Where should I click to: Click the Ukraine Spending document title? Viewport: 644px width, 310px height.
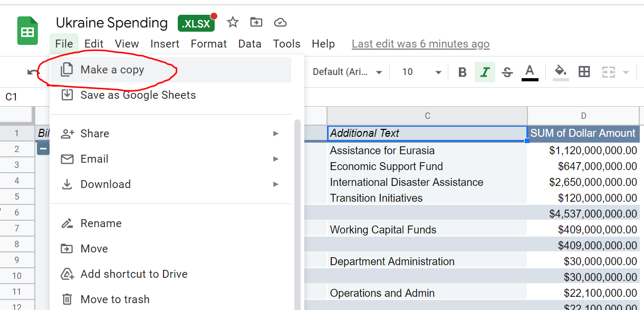(x=112, y=23)
